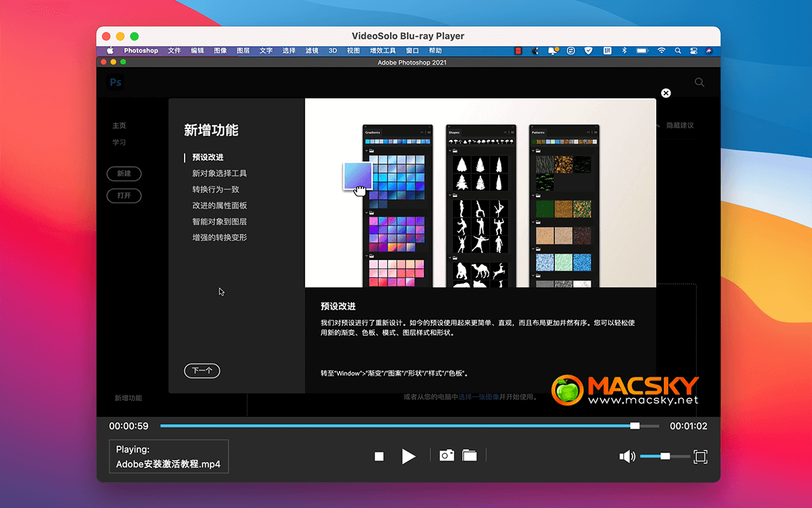Adjust the volume slider
This screenshot has width=812, height=508.
click(x=665, y=457)
